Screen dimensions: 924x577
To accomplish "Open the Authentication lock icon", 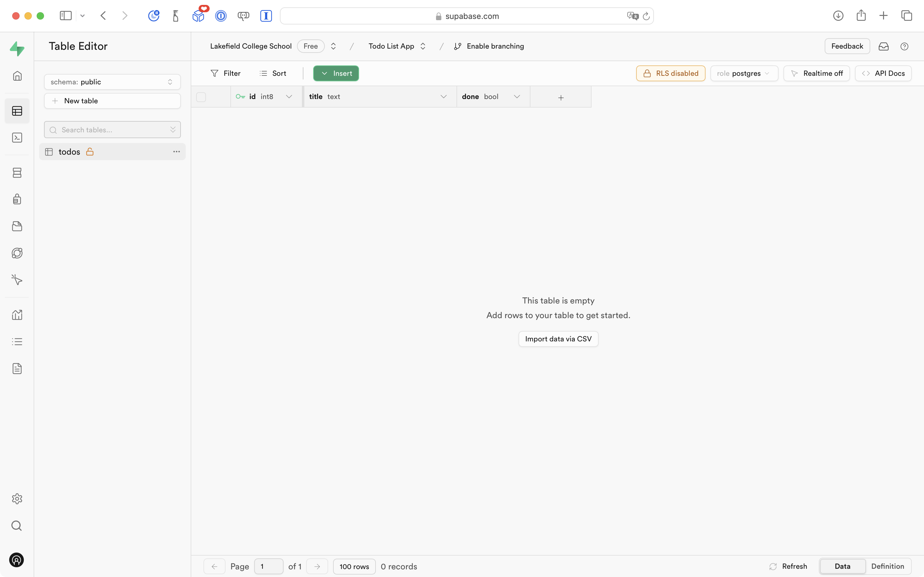I will click(x=17, y=199).
